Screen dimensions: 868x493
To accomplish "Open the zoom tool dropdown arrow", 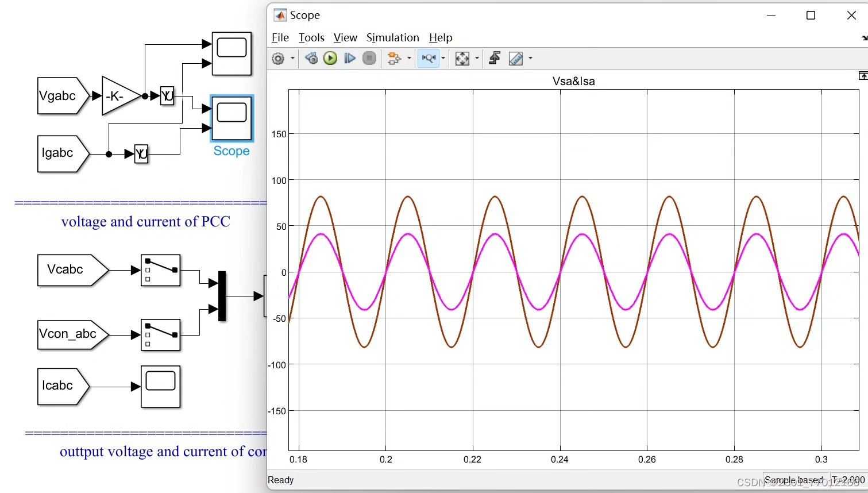I will (x=443, y=59).
